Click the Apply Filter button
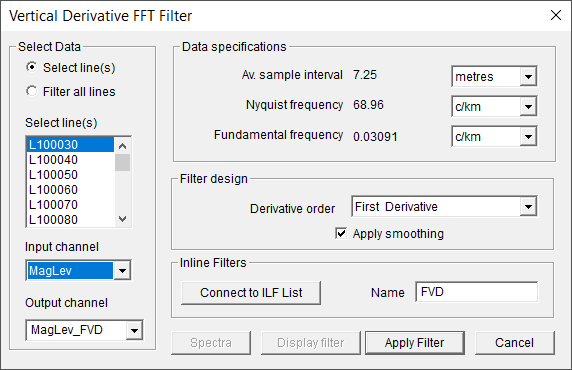The width and height of the screenshot is (572, 370). click(415, 343)
